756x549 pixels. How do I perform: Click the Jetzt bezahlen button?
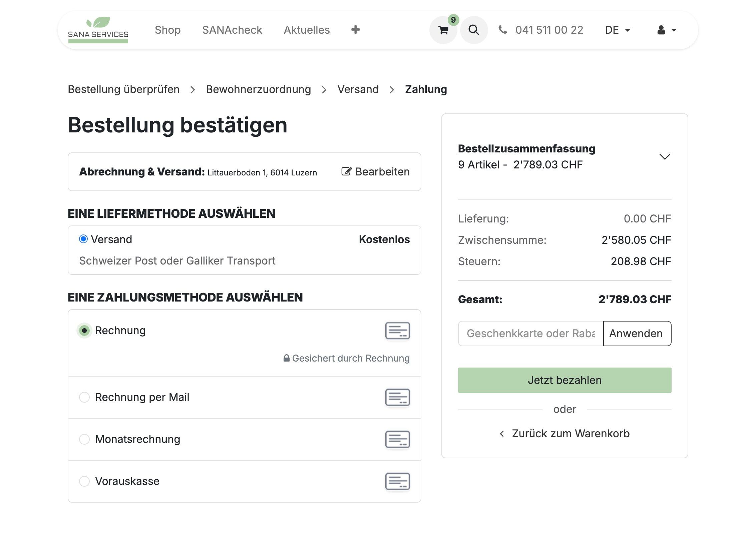pyautogui.click(x=564, y=380)
